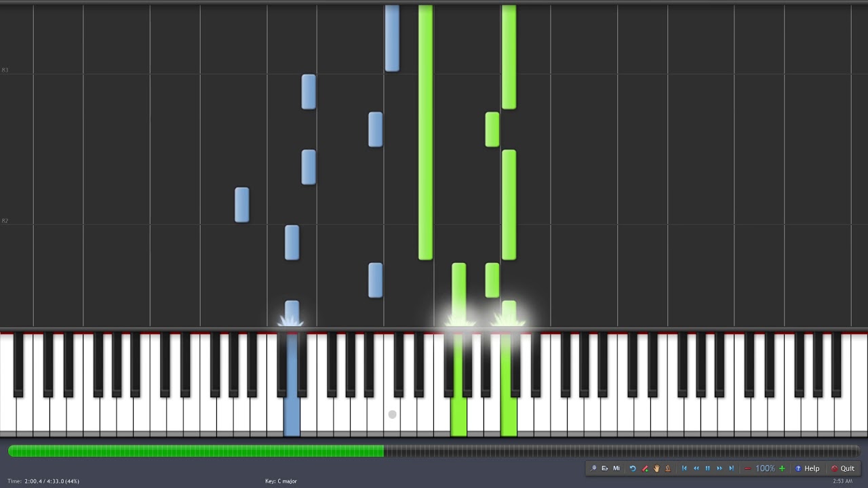Click the Quit button
The height and width of the screenshot is (488, 868).
click(843, 468)
